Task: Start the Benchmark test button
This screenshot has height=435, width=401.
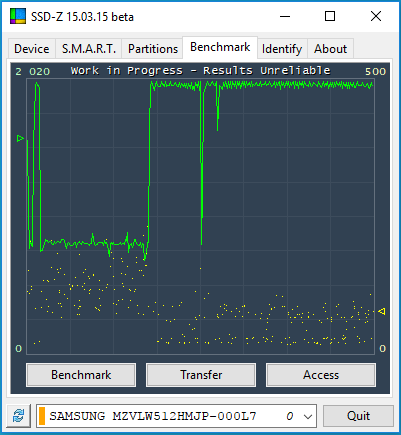Action: (x=81, y=375)
